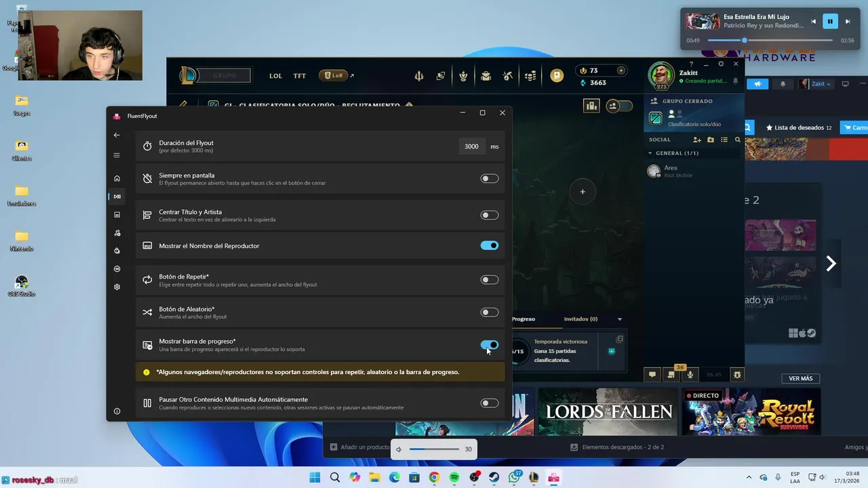Screen dimensions: 868x488
Task: Open League bug report icon
Action: point(737,374)
